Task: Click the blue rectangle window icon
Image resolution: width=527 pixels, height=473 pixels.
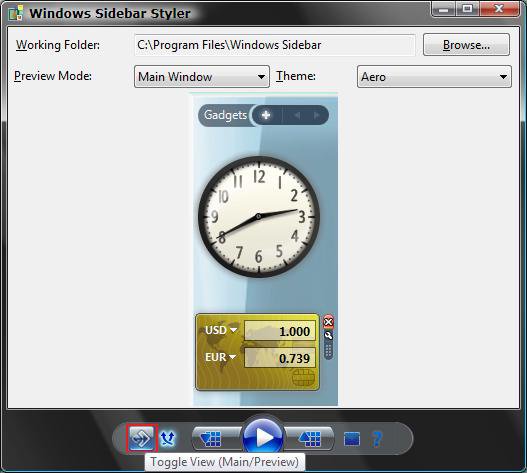Action: tap(352, 439)
